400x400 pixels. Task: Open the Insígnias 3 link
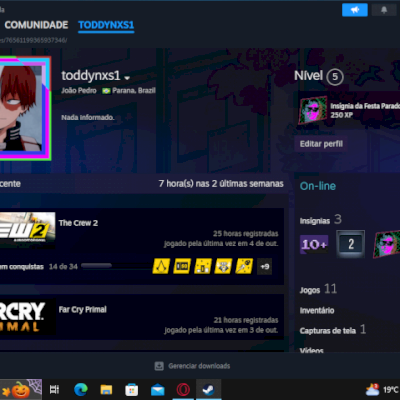[321, 220]
